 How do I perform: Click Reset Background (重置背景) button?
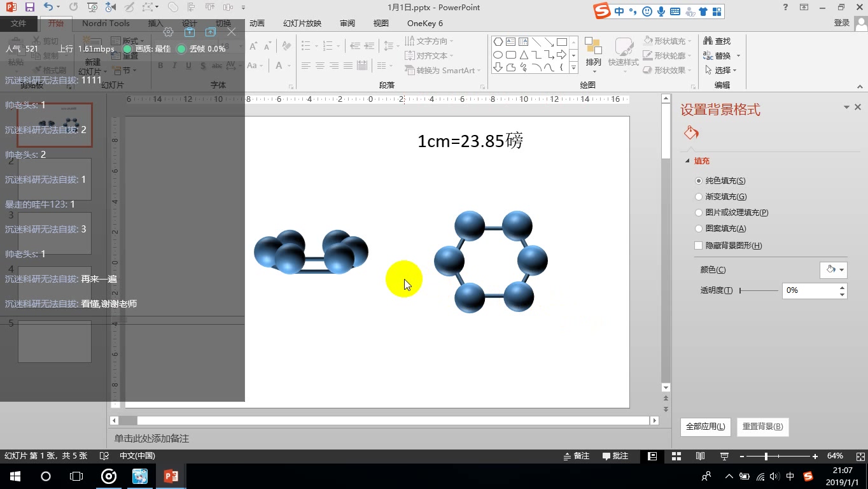pyautogui.click(x=762, y=427)
